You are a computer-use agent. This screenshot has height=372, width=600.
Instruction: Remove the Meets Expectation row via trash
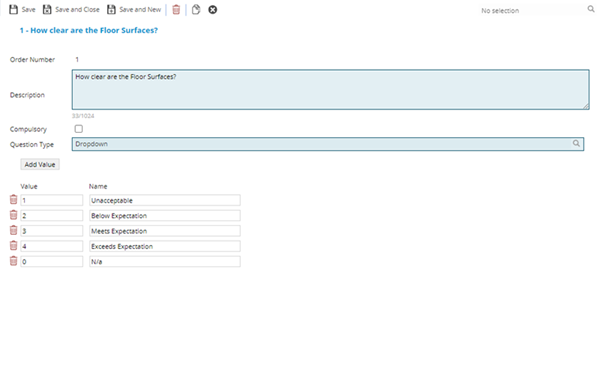coord(13,230)
